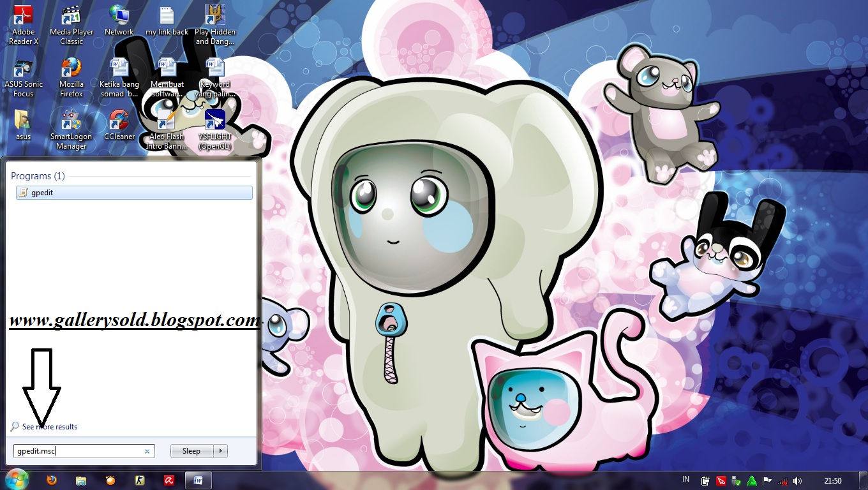Click the green triangle tray icon
Screen dimensions: 868x490
[x=752, y=481]
